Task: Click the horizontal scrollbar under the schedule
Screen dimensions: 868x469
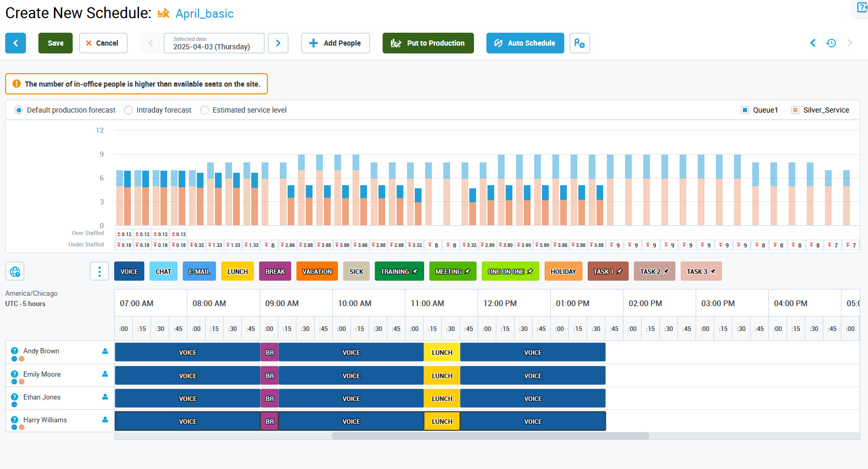Action: point(490,436)
